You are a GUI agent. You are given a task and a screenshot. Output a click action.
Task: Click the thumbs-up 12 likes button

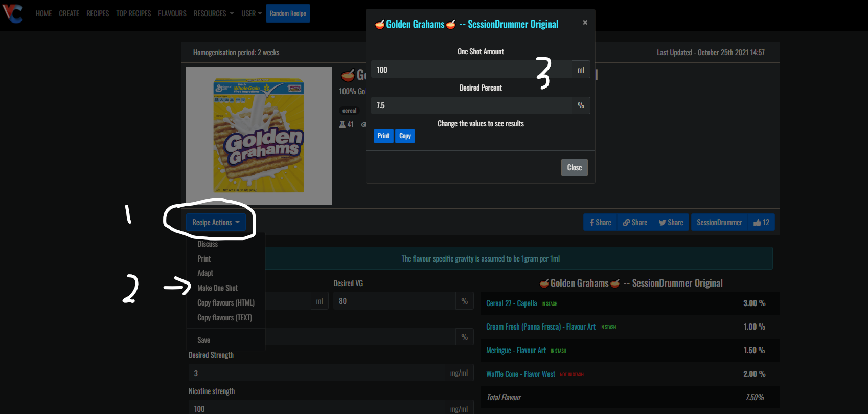coord(761,222)
